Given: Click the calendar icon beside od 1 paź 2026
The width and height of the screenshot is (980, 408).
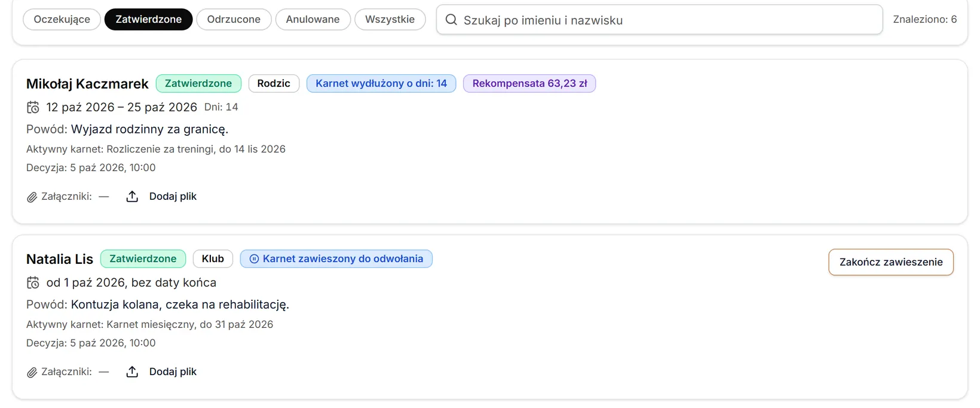Looking at the screenshot, I should [33, 282].
